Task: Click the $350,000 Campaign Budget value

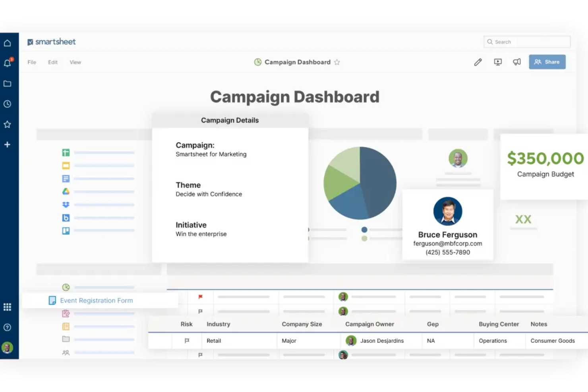Action: pos(545,158)
